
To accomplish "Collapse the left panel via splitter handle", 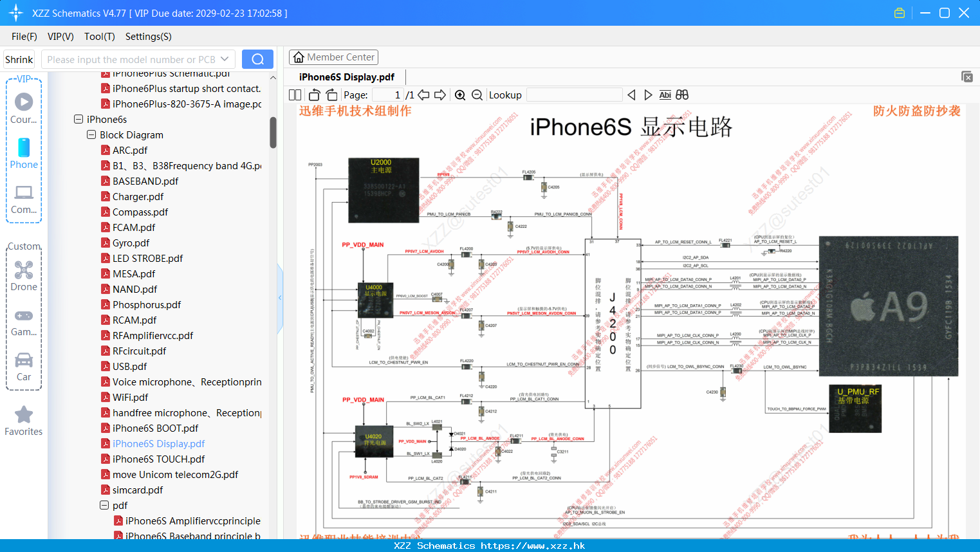I will (x=280, y=298).
